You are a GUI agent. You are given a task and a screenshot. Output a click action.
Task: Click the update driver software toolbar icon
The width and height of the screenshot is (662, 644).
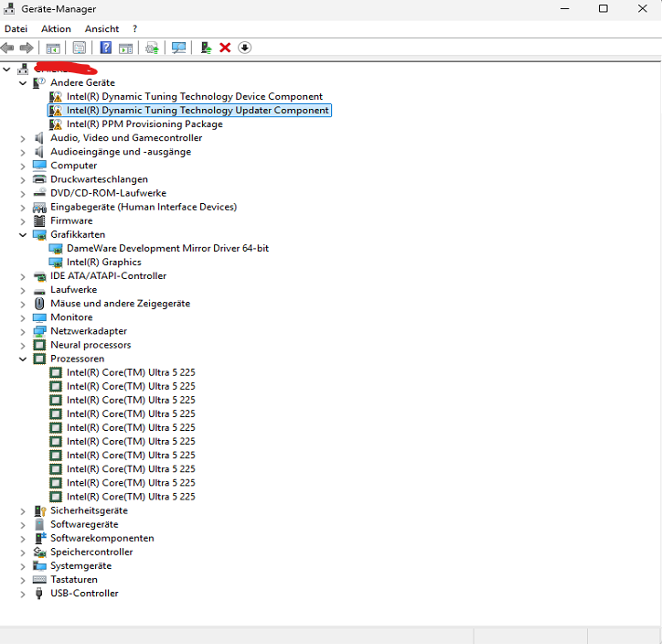[x=152, y=48]
